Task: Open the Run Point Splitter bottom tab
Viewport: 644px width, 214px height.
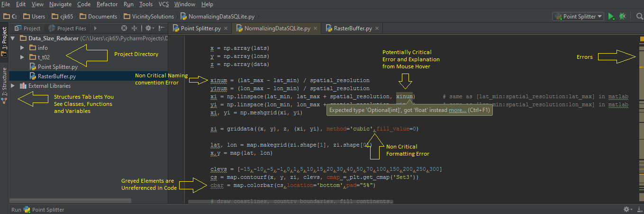Action: [x=38, y=209]
